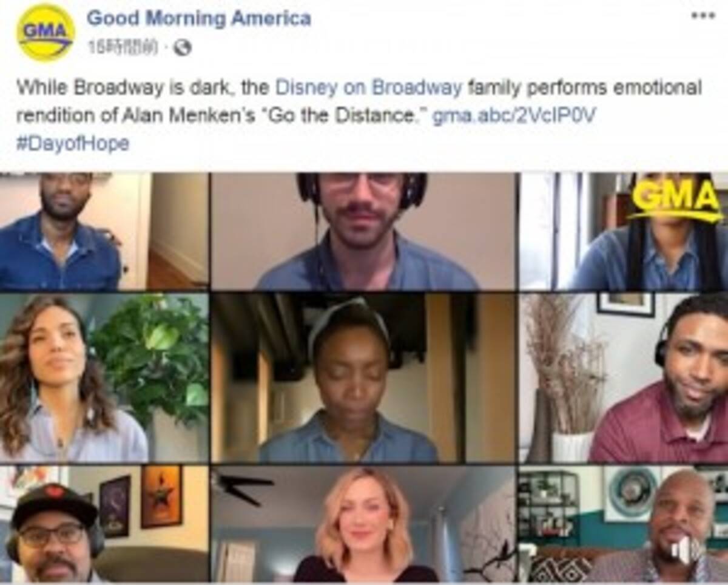The width and height of the screenshot is (728, 585).
Task: Click the GMA profile picture icon
Action: [46, 32]
